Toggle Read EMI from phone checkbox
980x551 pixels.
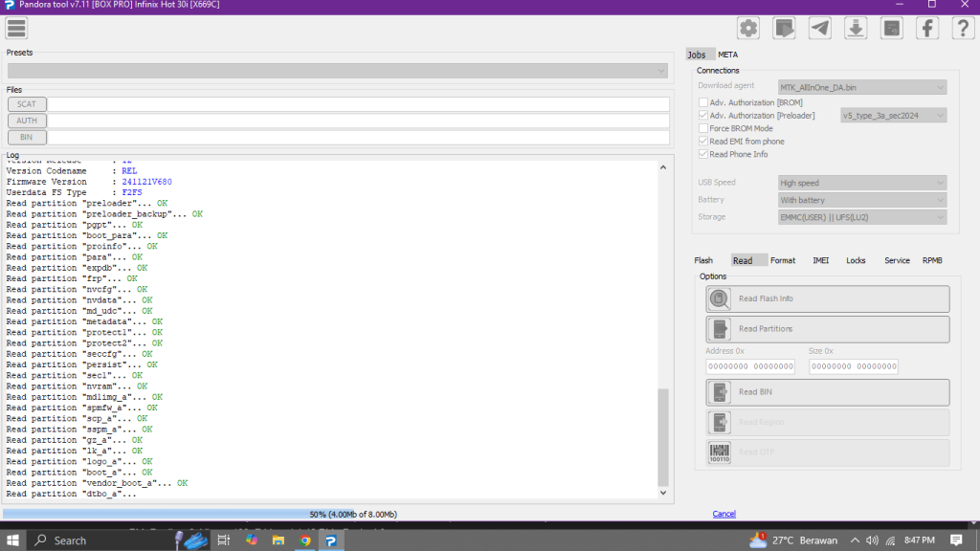[703, 142]
